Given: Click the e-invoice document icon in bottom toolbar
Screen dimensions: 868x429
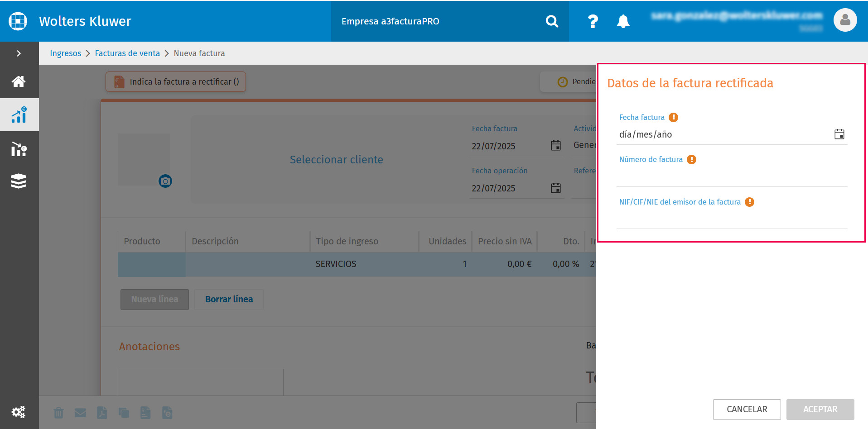Looking at the screenshot, I should (167, 413).
